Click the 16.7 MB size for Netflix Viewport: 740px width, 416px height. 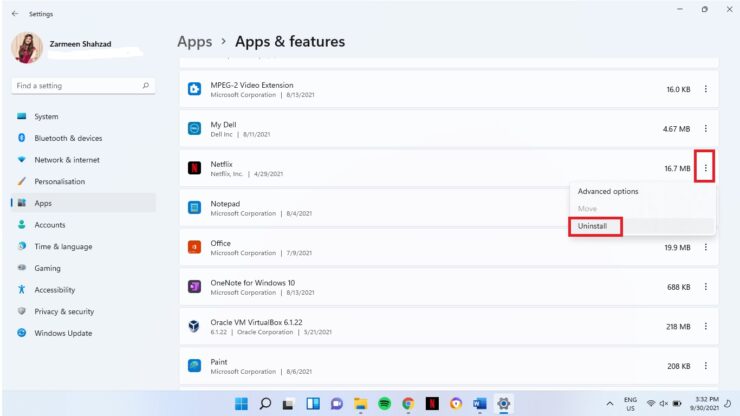point(677,168)
